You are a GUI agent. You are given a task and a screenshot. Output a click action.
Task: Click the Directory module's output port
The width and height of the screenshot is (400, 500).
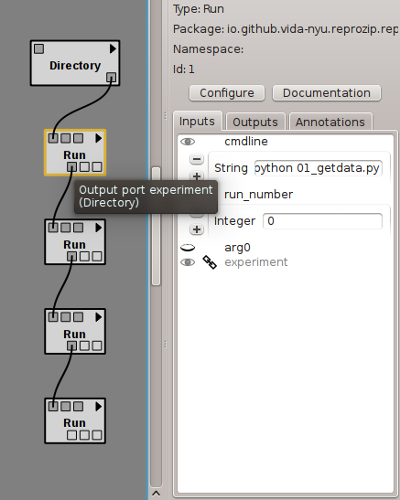pyautogui.click(x=111, y=77)
